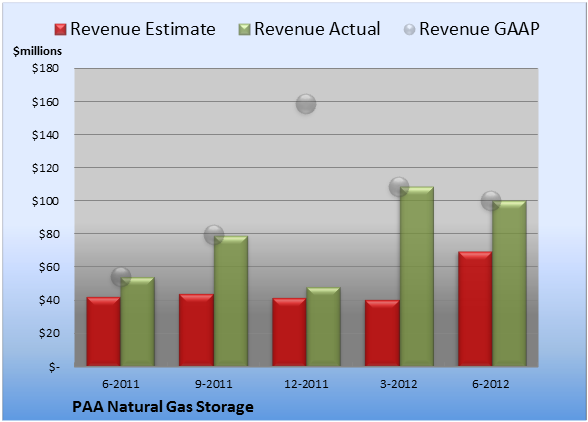Select the green actual bar for 12-2011
Image resolution: width=588 pixels, height=422 pixels.
pos(323,327)
